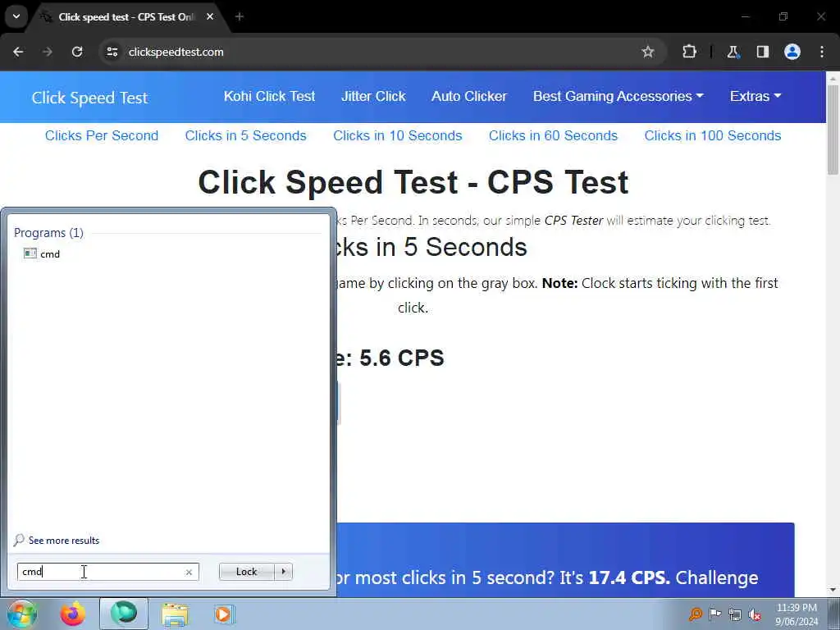Open the Jitter Click menu item
The height and width of the screenshot is (630, 840).
click(x=373, y=97)
